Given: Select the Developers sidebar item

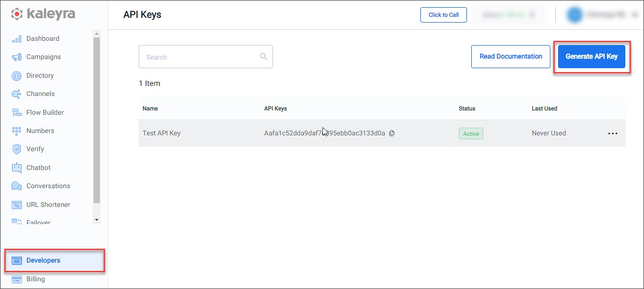Looking at the screenshot, I should [43, 260].
